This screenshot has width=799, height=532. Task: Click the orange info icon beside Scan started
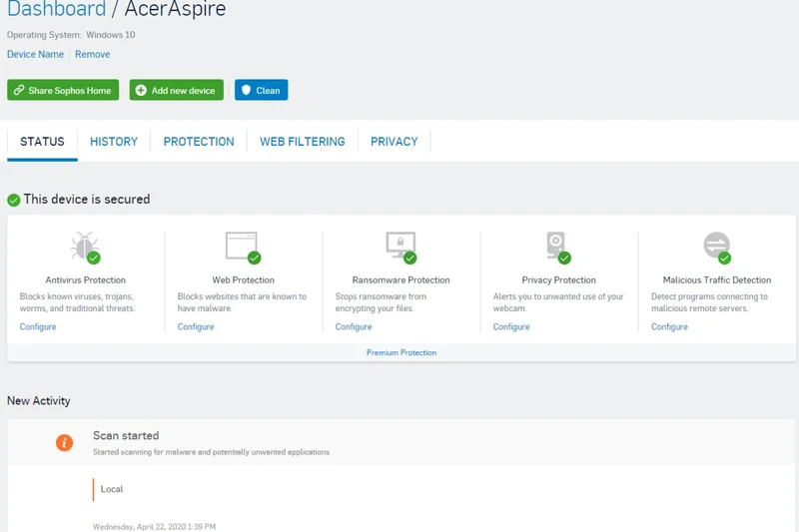pos(64,442)
